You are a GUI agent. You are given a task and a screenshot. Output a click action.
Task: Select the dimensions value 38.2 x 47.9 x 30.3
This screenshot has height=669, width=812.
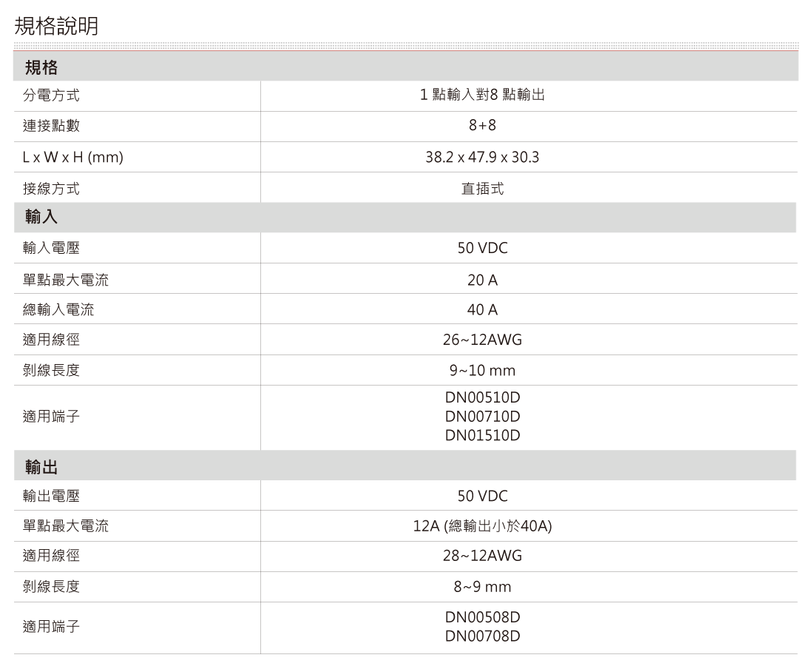[482, 158]
